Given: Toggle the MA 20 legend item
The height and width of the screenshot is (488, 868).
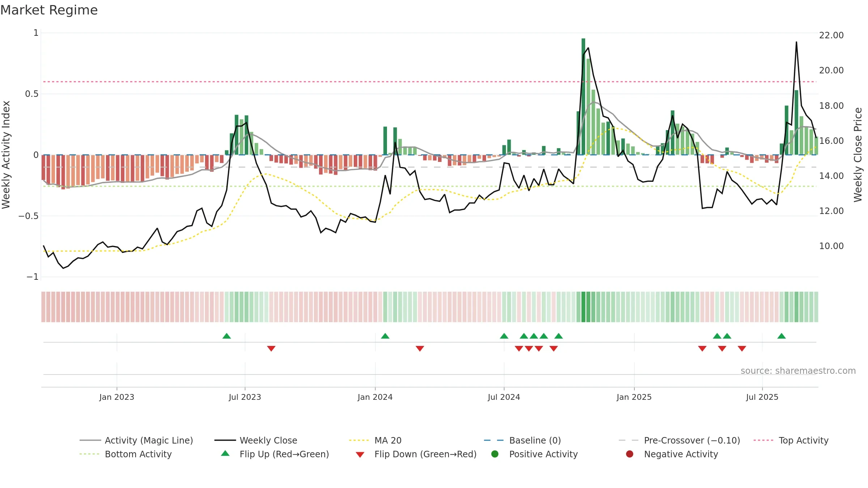Looking at the screenshot, I should point(375,440).
